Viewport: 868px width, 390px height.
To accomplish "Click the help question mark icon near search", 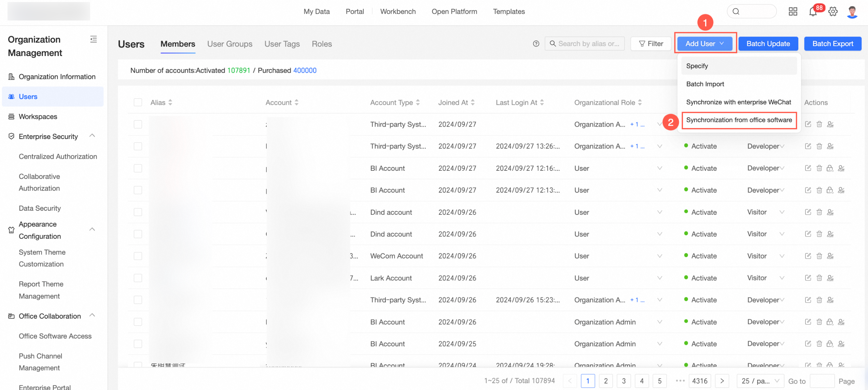I will pos(536,44).
